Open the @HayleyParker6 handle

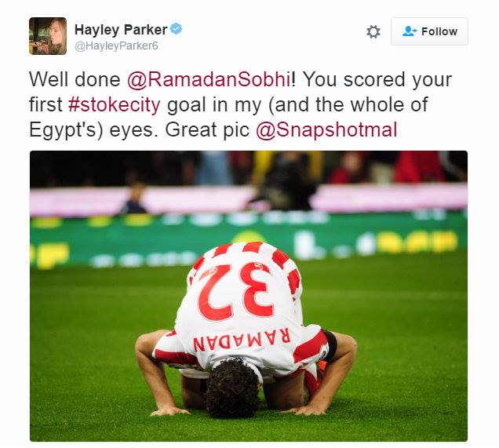click(x=116, y=46)
